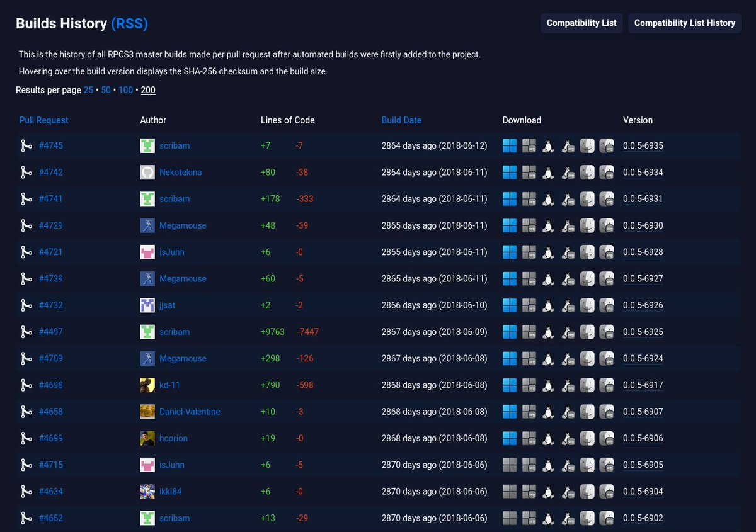Open the jjsat author profile
The width and height of the screenshot is (756, 532).
click(x=168, y=305)
